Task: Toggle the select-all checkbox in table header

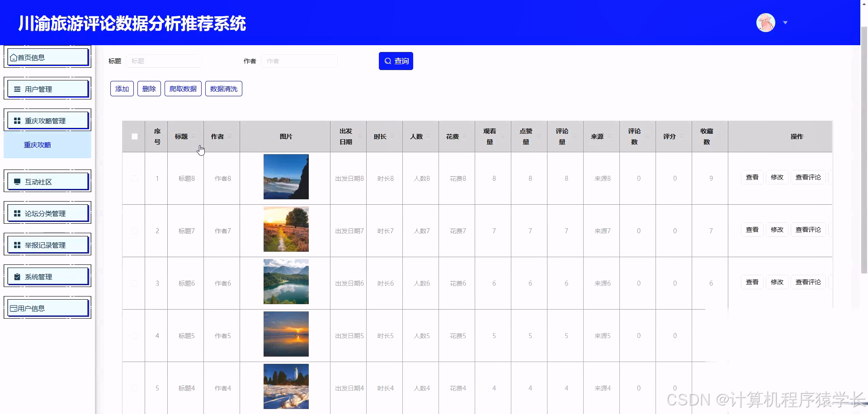Action: 134,136
